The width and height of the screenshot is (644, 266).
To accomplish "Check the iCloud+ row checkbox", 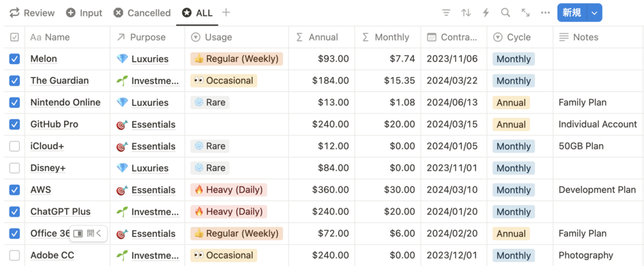I will (x=15, y=146).
